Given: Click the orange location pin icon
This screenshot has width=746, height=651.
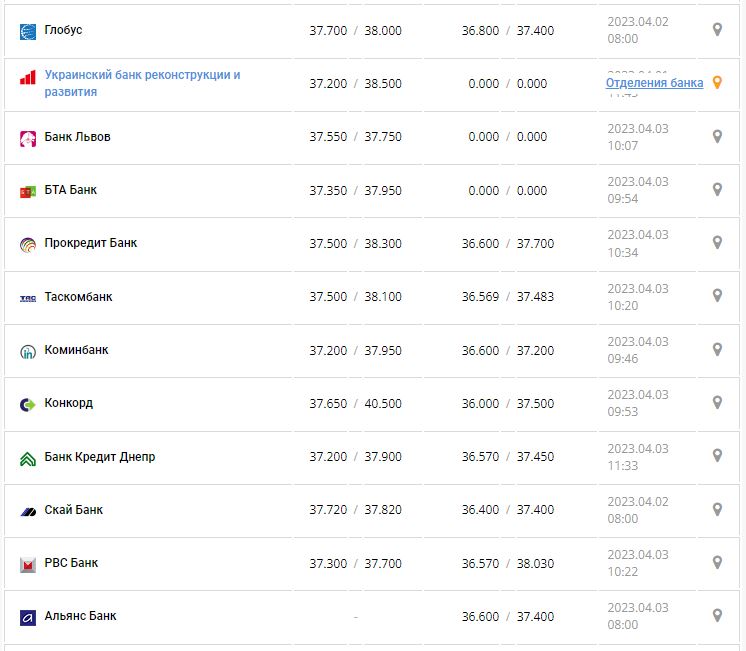Looking at the screenshot, I should tap(717, 83).
